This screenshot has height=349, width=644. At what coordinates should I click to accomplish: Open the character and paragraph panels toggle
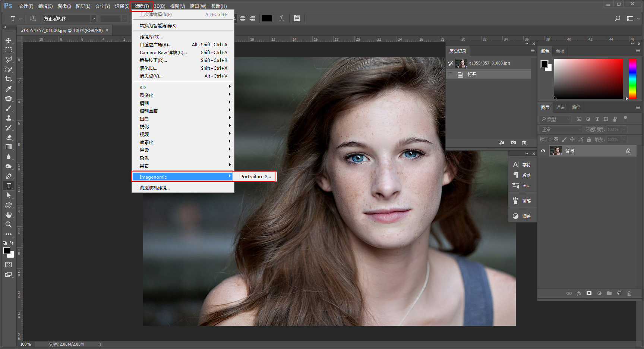coord(297,18)
